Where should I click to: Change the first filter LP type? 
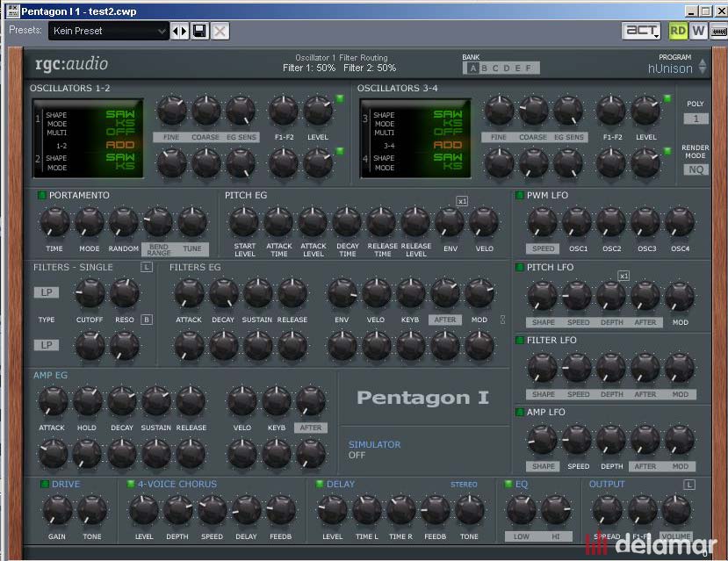pos(47,292)
